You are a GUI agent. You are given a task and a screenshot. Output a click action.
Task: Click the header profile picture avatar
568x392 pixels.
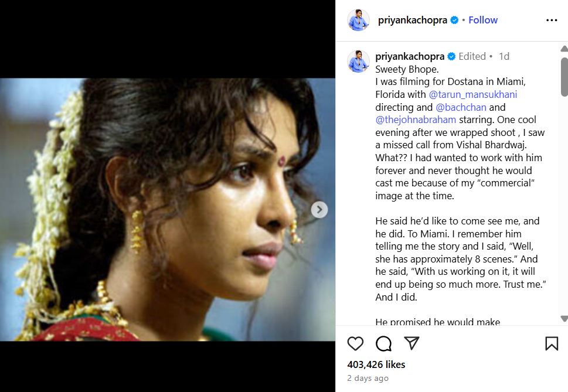coord(358,21)
